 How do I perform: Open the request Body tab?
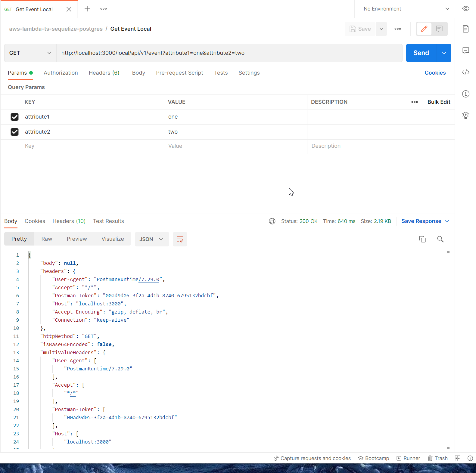pyautogui.click(x=138, y=73)
